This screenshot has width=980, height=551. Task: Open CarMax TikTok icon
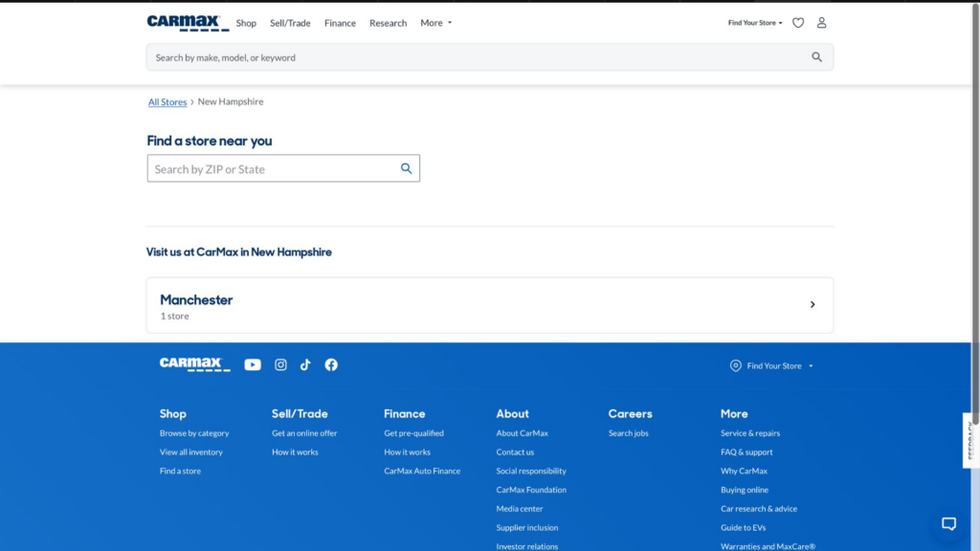click(x=305, y=364)
